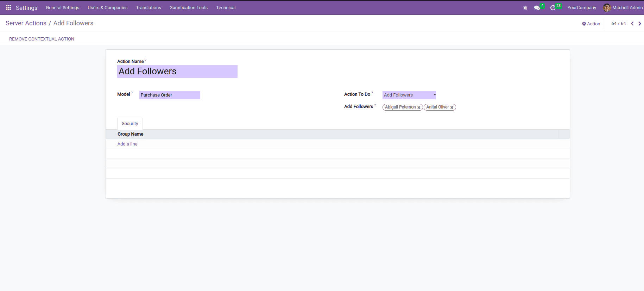Viewport: 644px width, 291px height.
Task: Go to next record arrow
Action: [640, 24]
